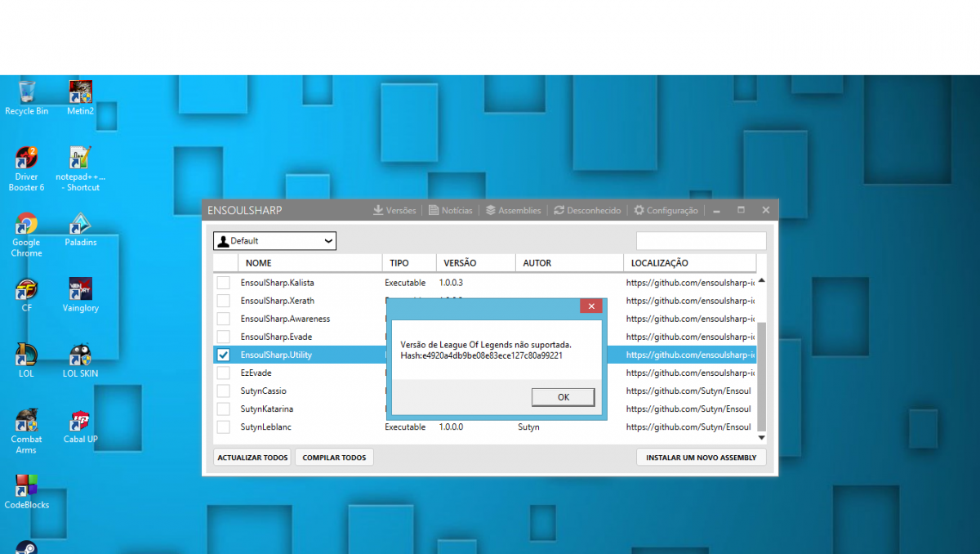Check the SutynKatarina assembly box

[x=223, y=409]
